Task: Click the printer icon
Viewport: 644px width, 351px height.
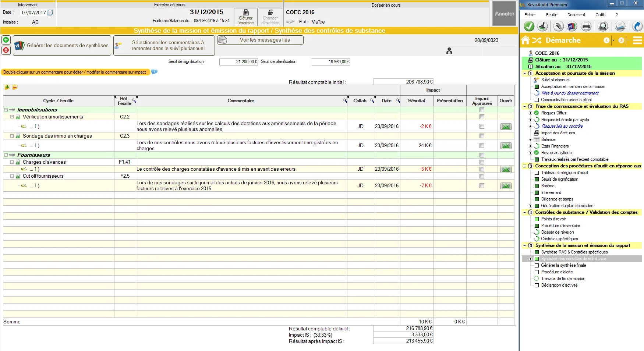Action: click(x=586, y=26)
